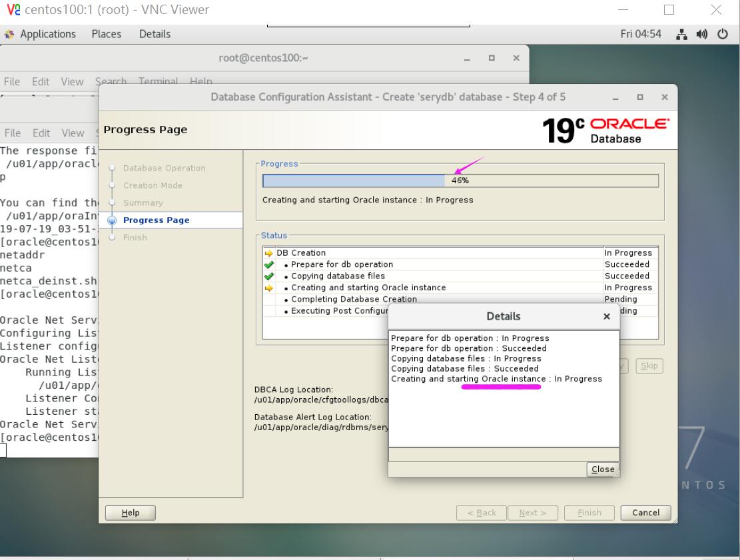Select Finish step in sidebar
Image resolution: width=740 pixels, height=560 pixels.
[x=135, y=237]
